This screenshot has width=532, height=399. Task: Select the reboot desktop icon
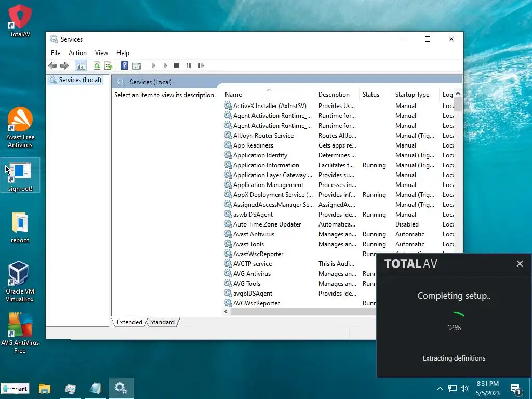[x=20, y=228]
